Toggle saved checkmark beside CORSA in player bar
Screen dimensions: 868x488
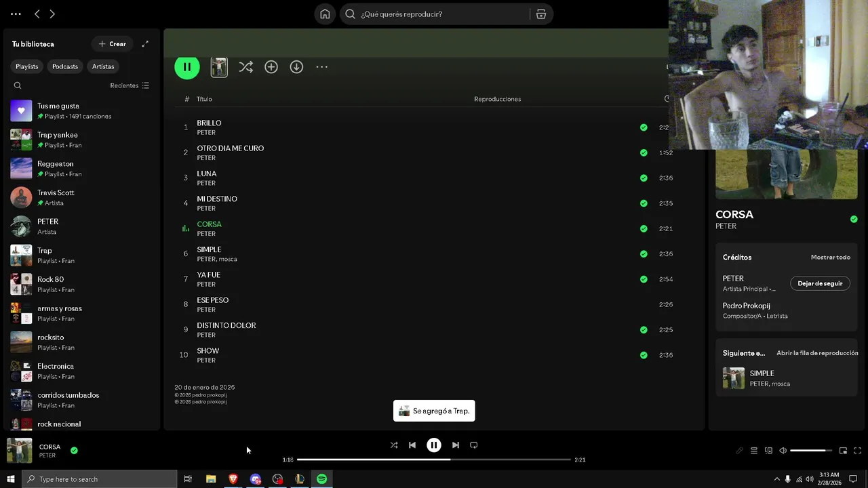pyautogui.click(x=74, y=450)
